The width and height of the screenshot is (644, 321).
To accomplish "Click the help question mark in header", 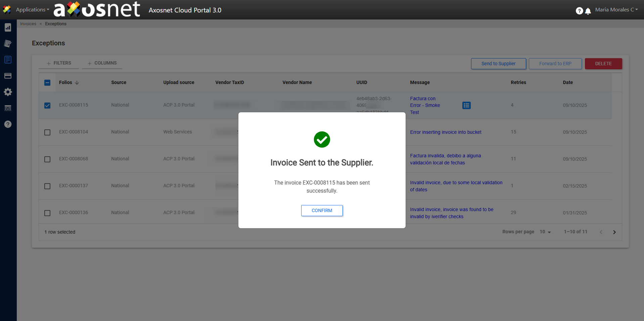I will click(x=579, y=11).
